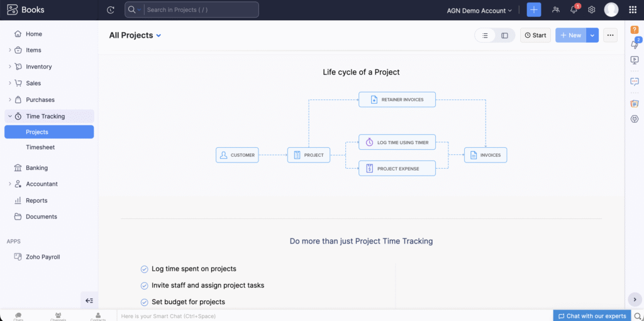Open the colorful calendar widget in right rail
Image resolution: width=644 pixels, height=321 pixels.
click(635, 103)
